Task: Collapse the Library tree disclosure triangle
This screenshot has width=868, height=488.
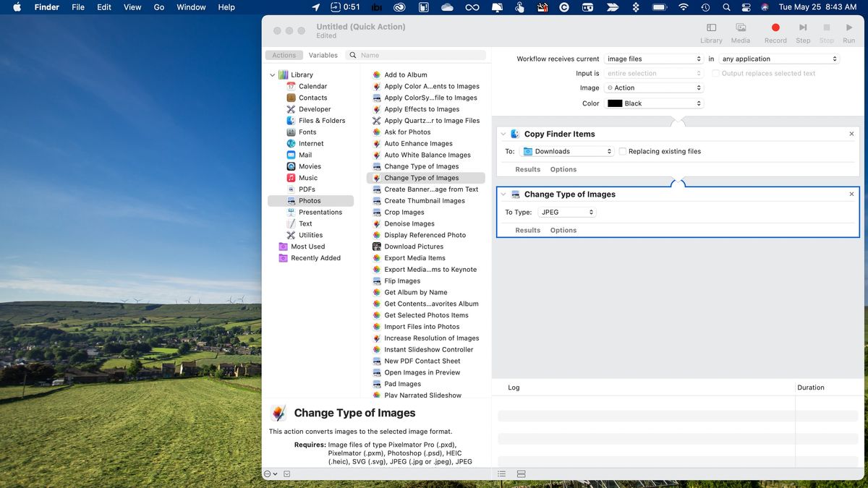Action: click(x=273, y=75)
